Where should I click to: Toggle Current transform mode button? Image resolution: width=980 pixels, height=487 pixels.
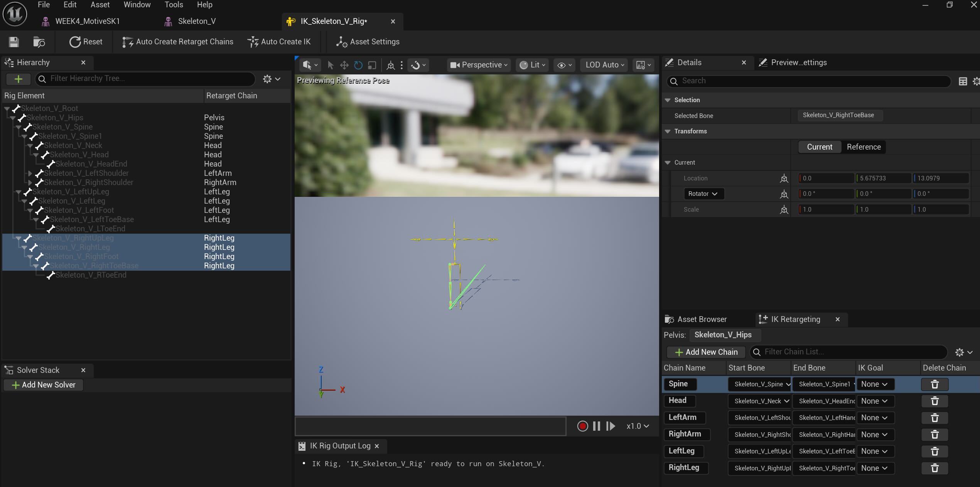[x=820, y=147]
